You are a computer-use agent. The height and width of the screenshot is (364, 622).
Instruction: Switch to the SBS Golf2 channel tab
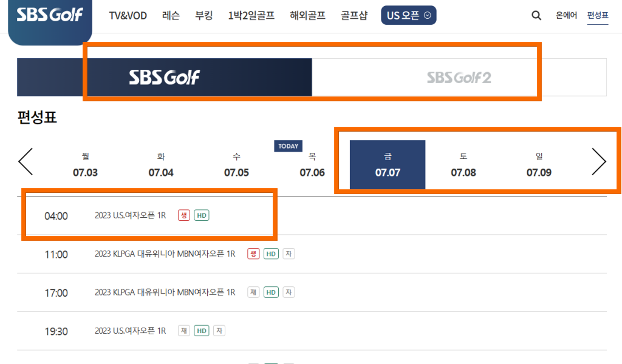click(459, 77)
